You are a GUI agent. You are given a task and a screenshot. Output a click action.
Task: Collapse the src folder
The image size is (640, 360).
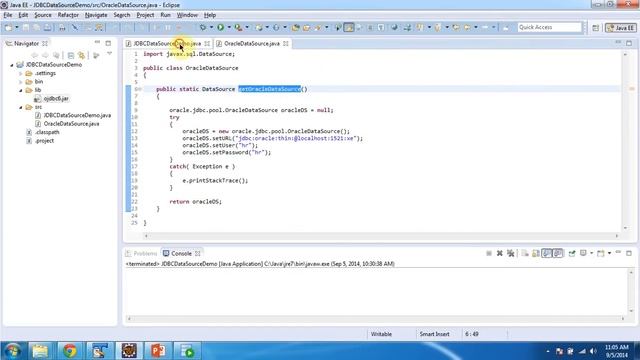(20, 107)
